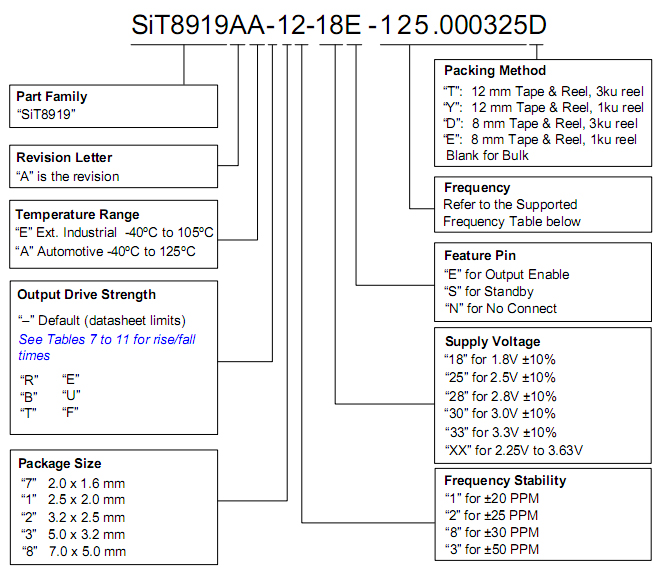The height and width of the screenshot is (571, 660).
Task: Click the "E" for Output Enable line
Action: 507,274
